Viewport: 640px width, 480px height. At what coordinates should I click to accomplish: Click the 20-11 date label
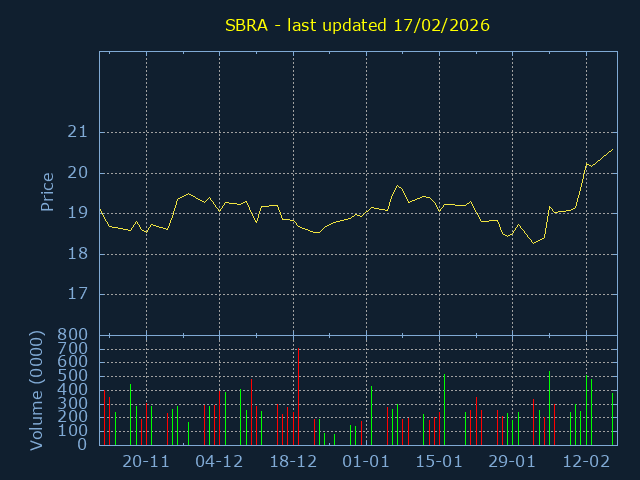146,462
